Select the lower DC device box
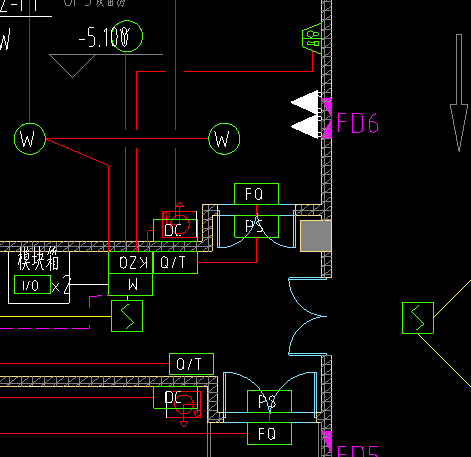The image size is (471, 457). [175, 397]
